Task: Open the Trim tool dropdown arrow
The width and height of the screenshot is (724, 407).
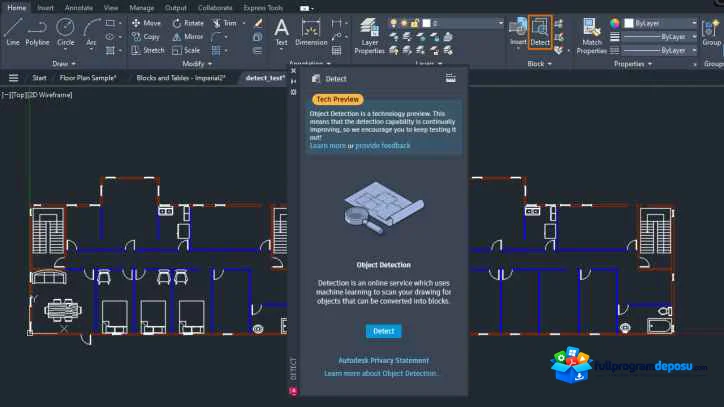Action: pos(244,23)
